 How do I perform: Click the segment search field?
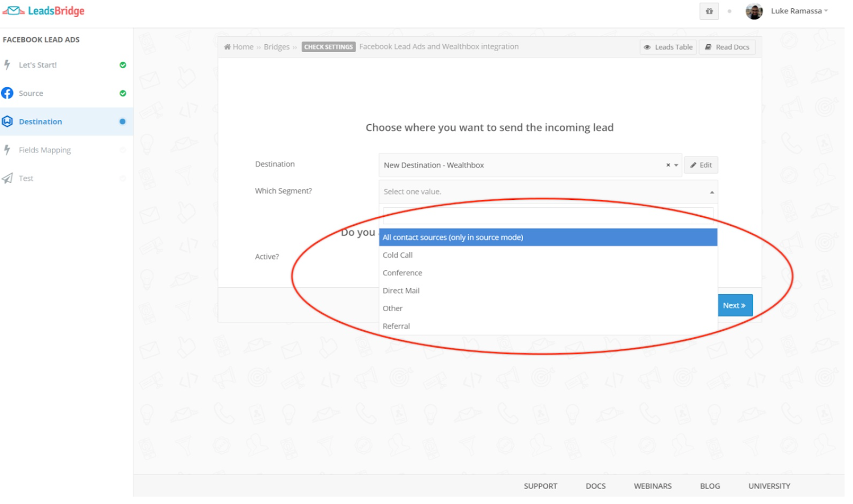click(548, 216)
